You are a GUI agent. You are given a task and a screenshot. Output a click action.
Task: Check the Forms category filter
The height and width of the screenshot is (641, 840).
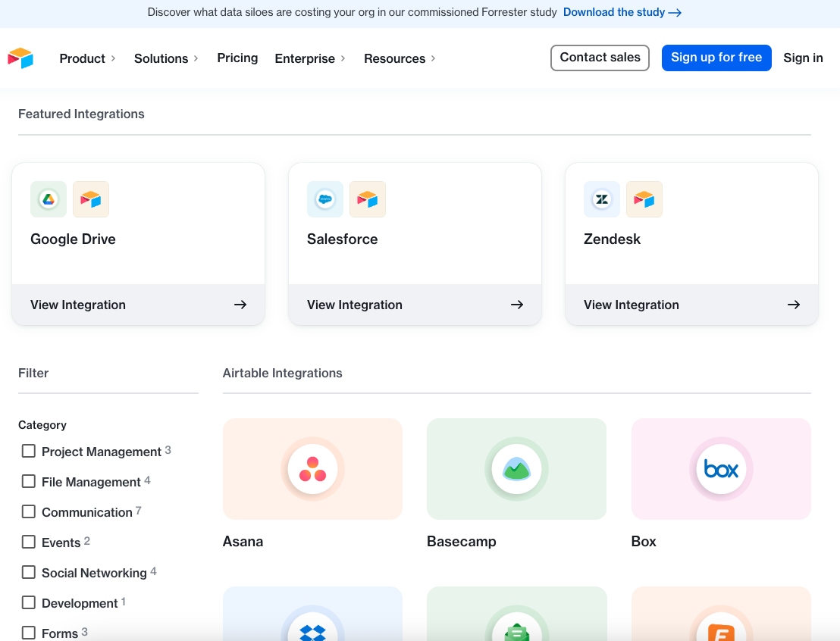[x=28, y=633]
